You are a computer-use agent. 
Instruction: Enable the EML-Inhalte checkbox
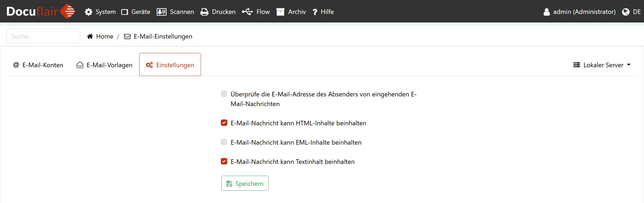224,142
